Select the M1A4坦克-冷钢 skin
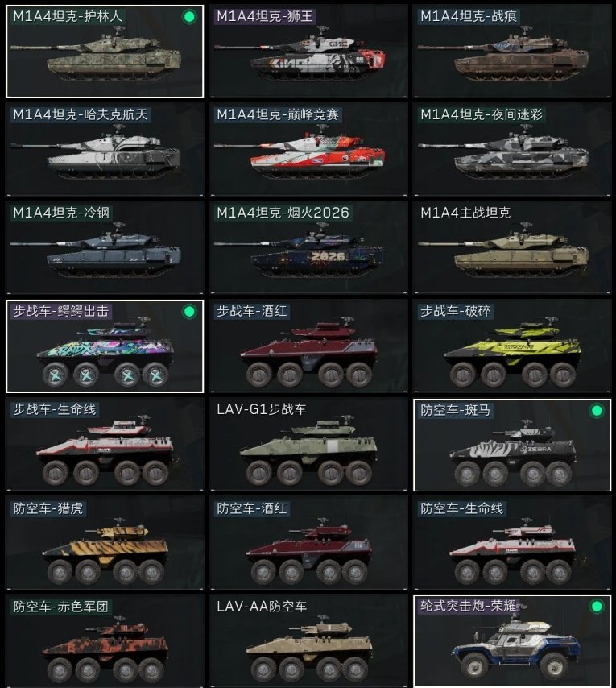 [x=105, y=248]
